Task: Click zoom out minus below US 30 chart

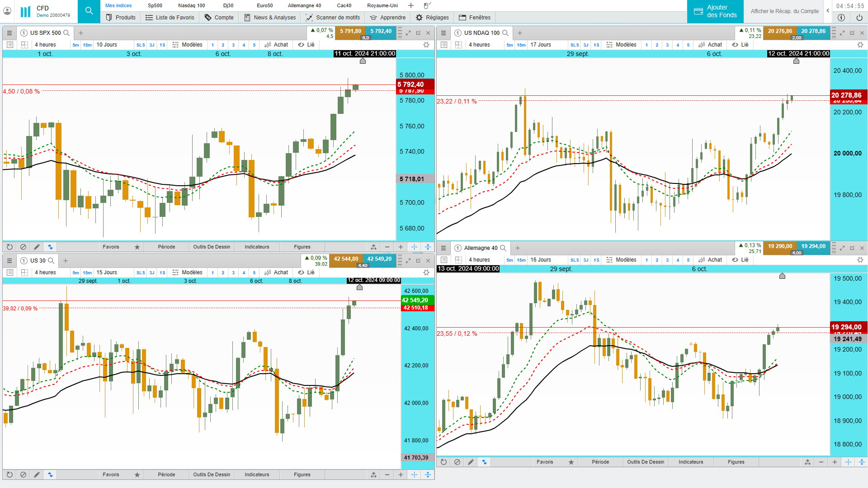Action: point(387,474)
